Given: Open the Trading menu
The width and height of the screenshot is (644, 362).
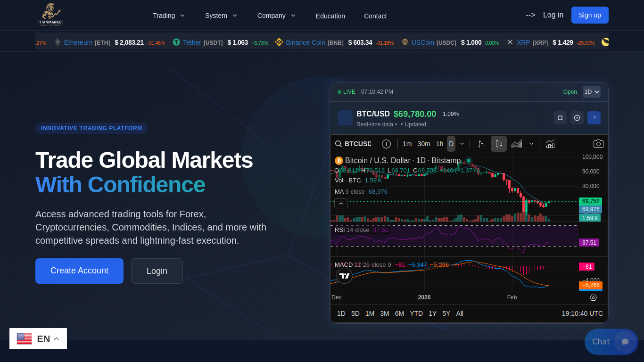Looking at the screenshot, I should 164,16.
